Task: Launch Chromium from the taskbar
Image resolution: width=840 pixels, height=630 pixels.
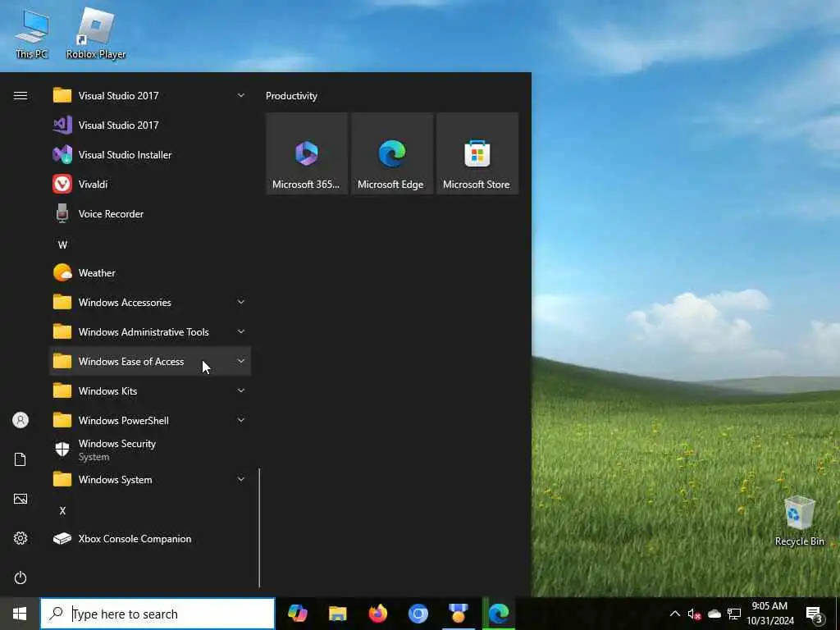Action: tap(418, 614)
